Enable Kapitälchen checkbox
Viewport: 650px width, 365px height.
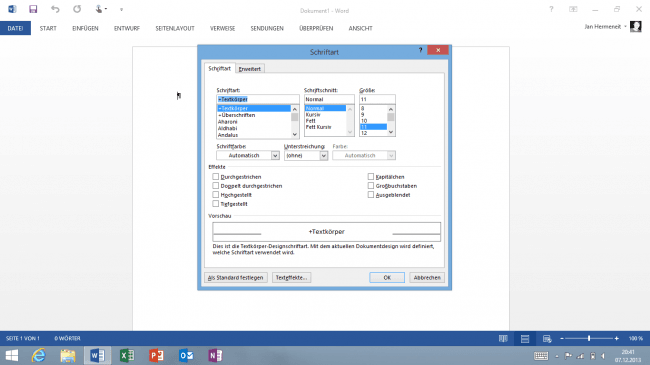tap(371, 177)
